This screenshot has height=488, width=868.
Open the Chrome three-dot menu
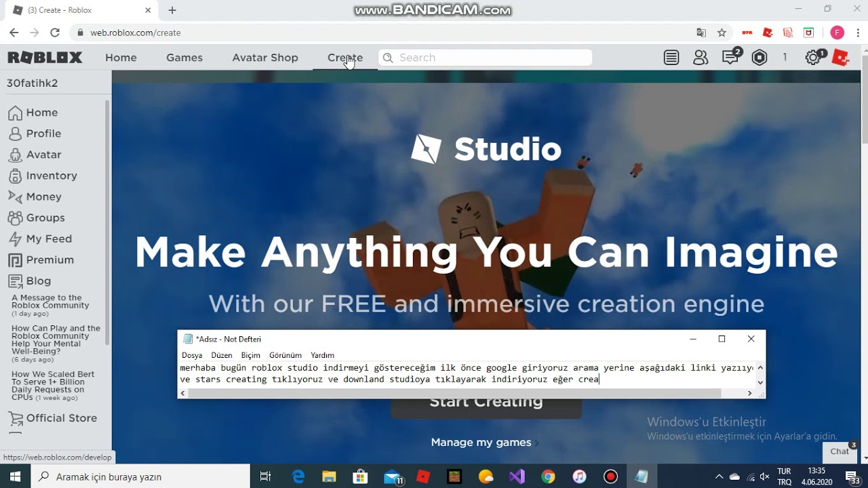pos(857,33)
